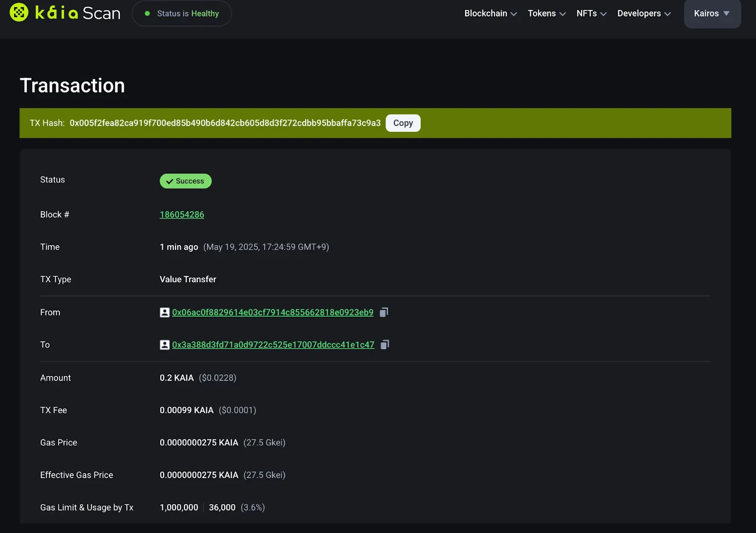
Task: Click the Transaction page heading
Action: pos(72,86)
